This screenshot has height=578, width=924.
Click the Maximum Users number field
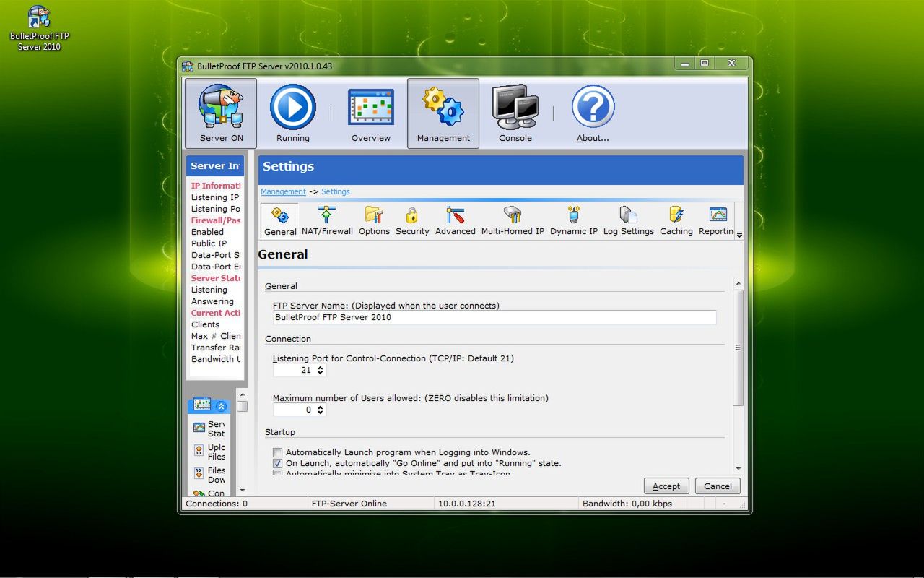(294, 410)
